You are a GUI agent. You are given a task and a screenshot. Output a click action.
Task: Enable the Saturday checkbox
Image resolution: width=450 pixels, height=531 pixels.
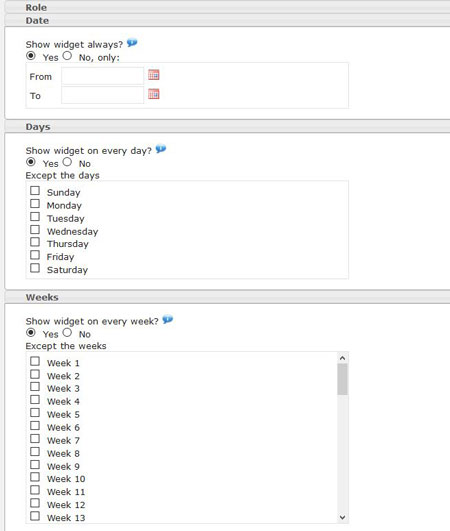[35, 268]
